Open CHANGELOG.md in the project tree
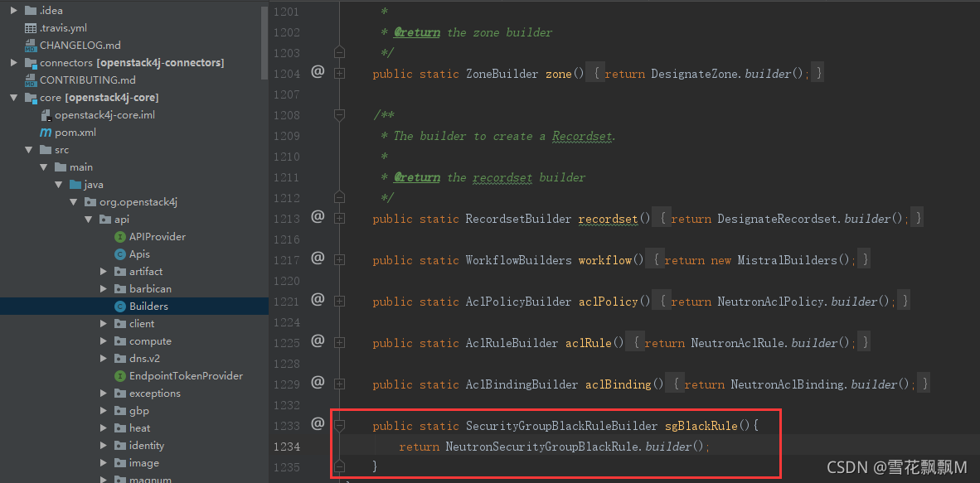Image resolution: width=980 pixels, height=483 pixels. (80, 46)
